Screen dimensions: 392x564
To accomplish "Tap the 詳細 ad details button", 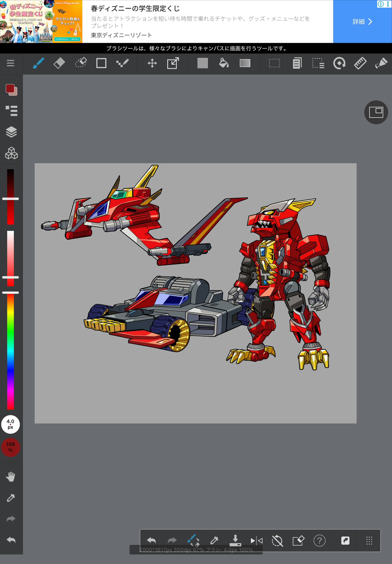I will (x=362, y=22).
